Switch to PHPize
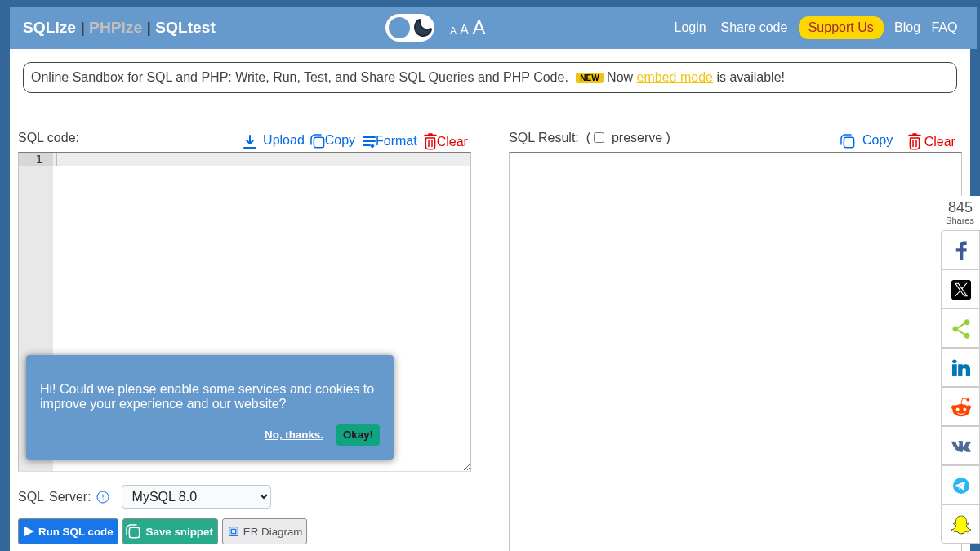 tap(115, 28)
